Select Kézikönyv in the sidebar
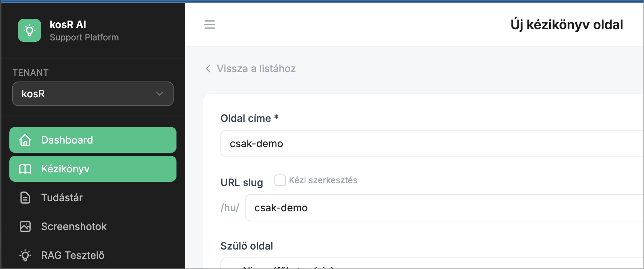Image resolution: width=644 pixels, height=269 pixels. pyautogui.click(x=65, y=169)
